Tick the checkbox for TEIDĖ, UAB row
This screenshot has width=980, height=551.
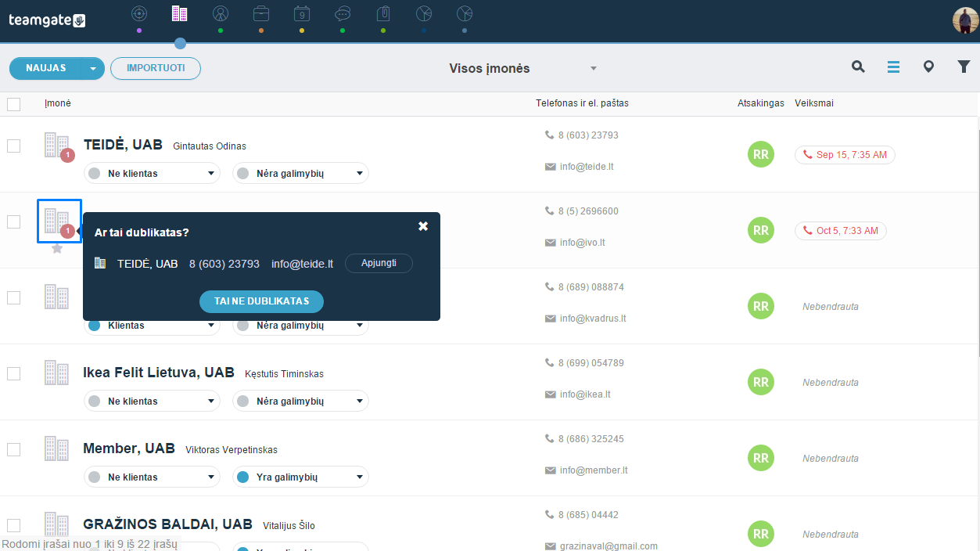tap(13, 146)
